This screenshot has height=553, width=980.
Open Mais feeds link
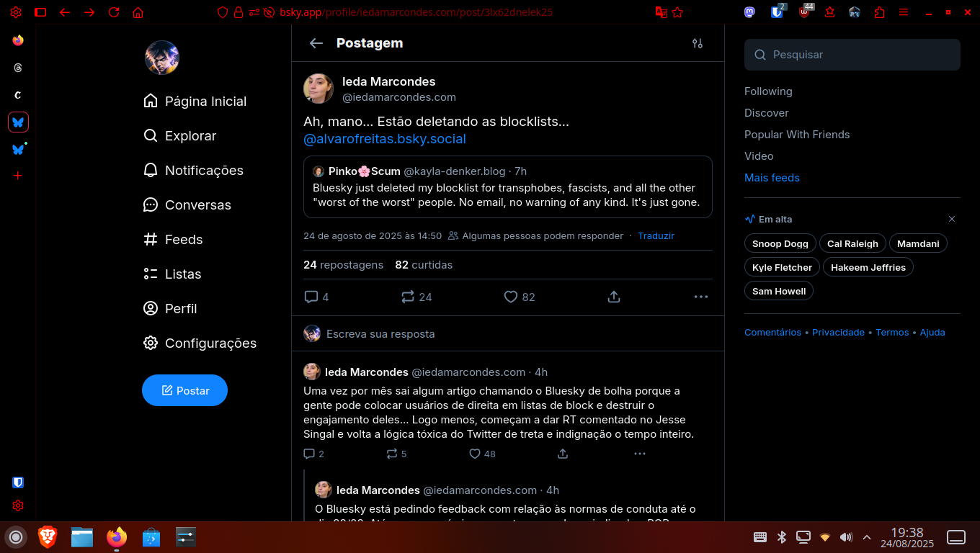click(772, 178)
